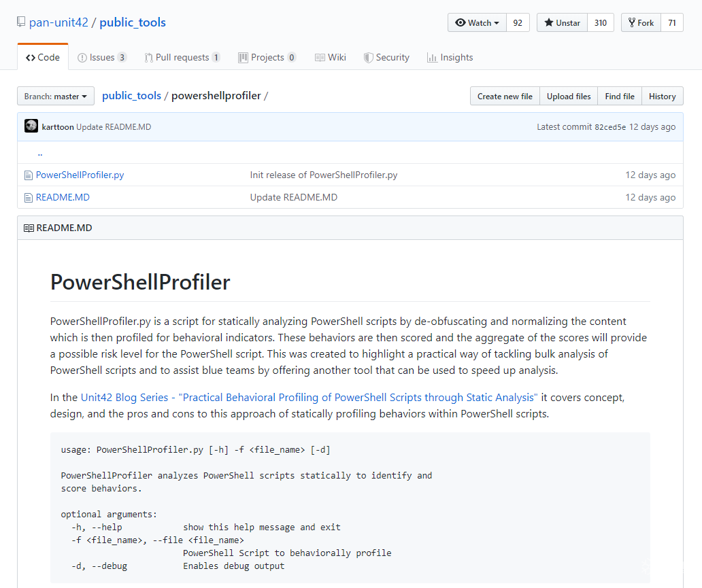Toggle the Unstar button
The image size is (702, 588).
coord(562,22)
